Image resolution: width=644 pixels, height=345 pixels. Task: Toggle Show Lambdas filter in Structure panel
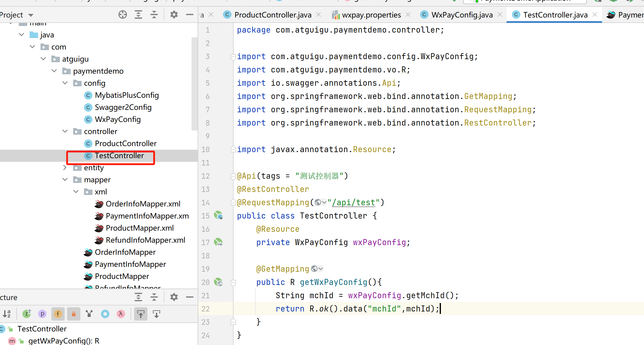pyautogui.click(x=121, y=314)
